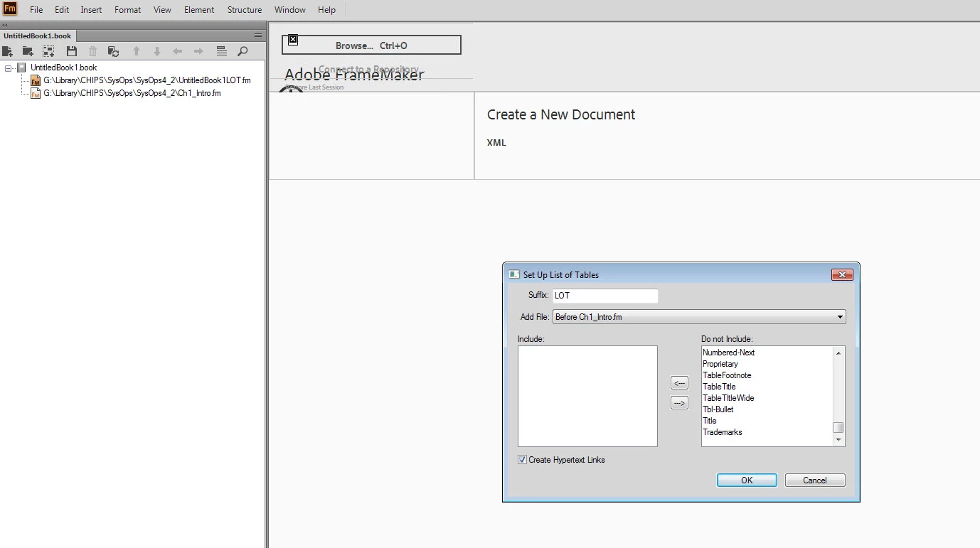Collapse the UntitledBook1.book tree node
Screen dimensions: 980x548
click(x=9, y=68)
